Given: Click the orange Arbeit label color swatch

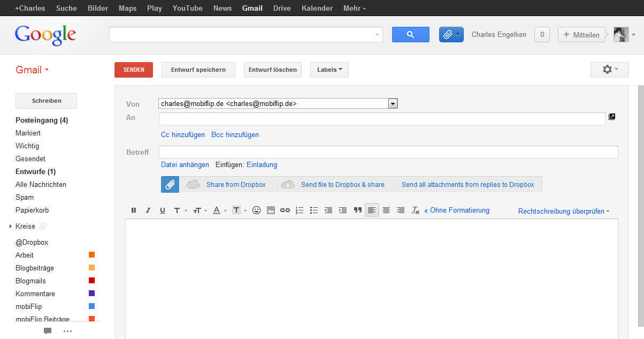Looking at the screenshot, I should tap(91, 255).
